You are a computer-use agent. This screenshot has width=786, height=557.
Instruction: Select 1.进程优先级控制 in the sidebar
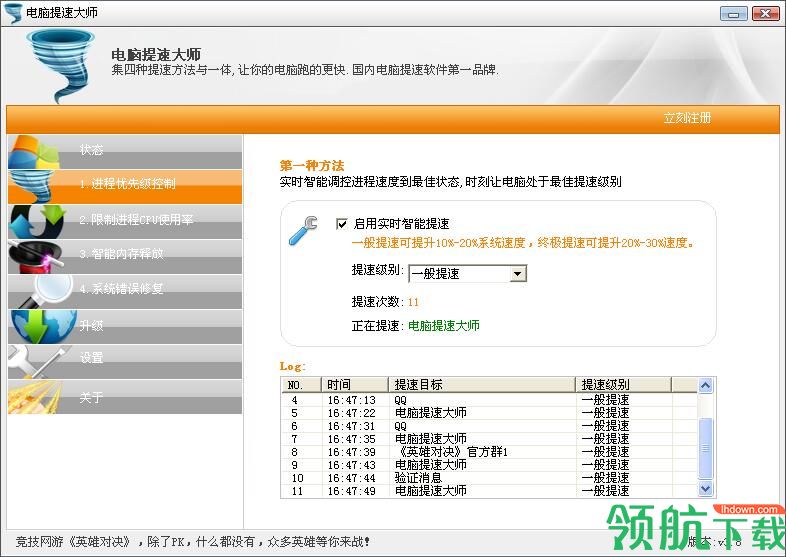[x=125, y=187]
